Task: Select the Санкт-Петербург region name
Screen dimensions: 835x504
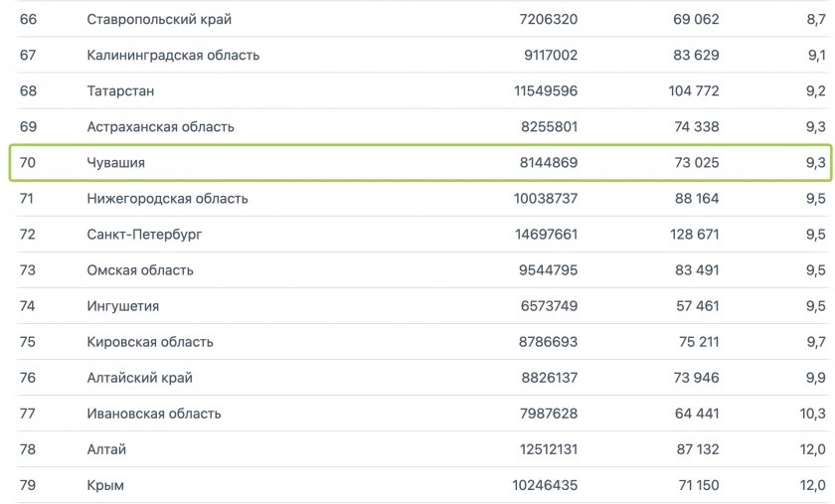Action: [x=144, y=235]
